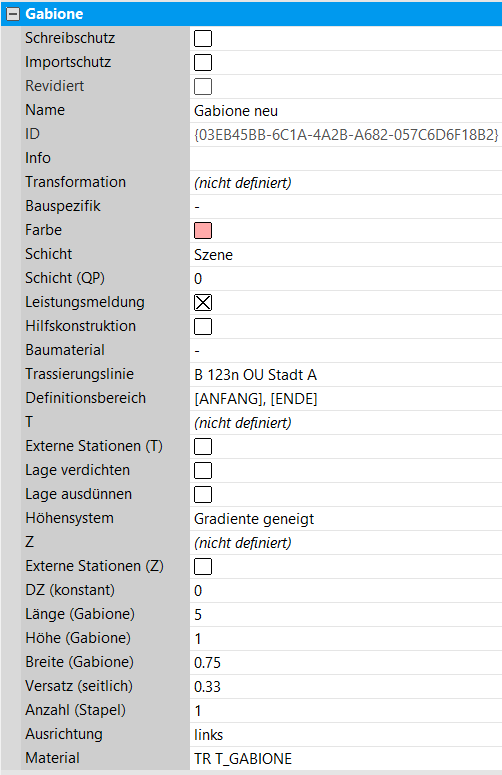Change Höhensystem 'Gradiente geneigt' selection

point(346,518)
